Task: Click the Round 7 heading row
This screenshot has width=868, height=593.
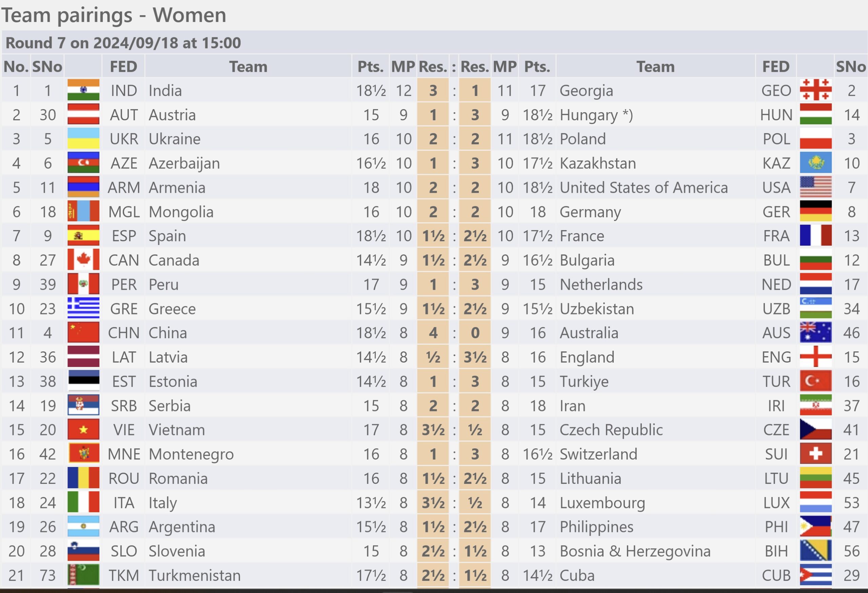Action: [434, 43]
